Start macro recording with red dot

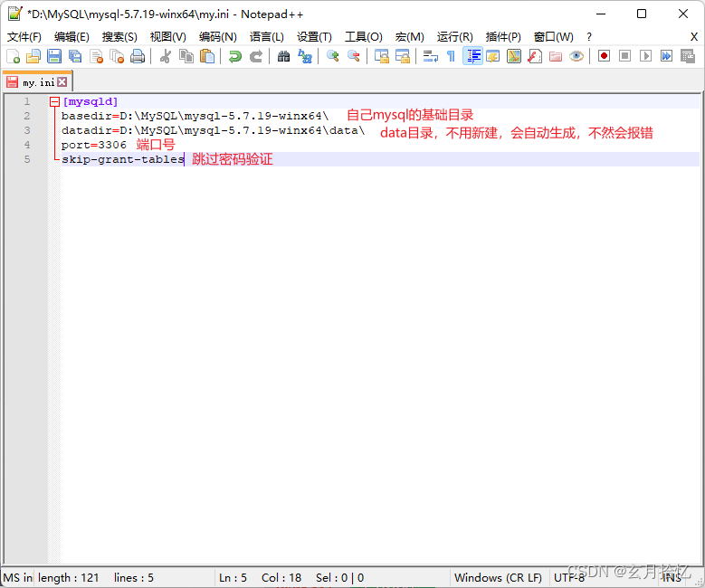pyautogui.click(x=604, y=56)
